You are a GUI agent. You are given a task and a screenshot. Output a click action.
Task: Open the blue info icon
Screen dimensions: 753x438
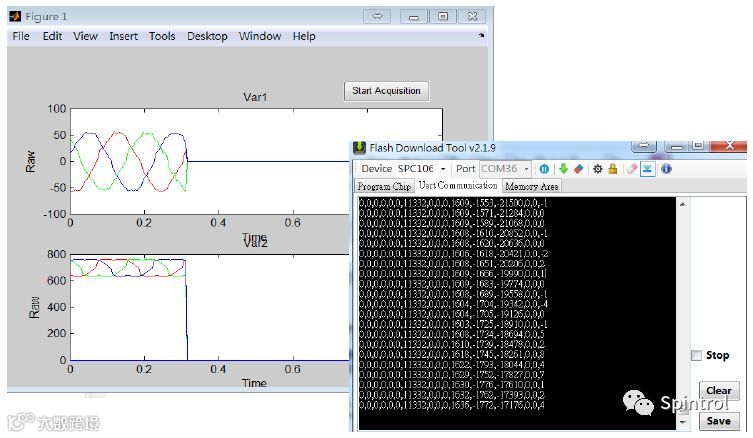(x=666, y=169)
